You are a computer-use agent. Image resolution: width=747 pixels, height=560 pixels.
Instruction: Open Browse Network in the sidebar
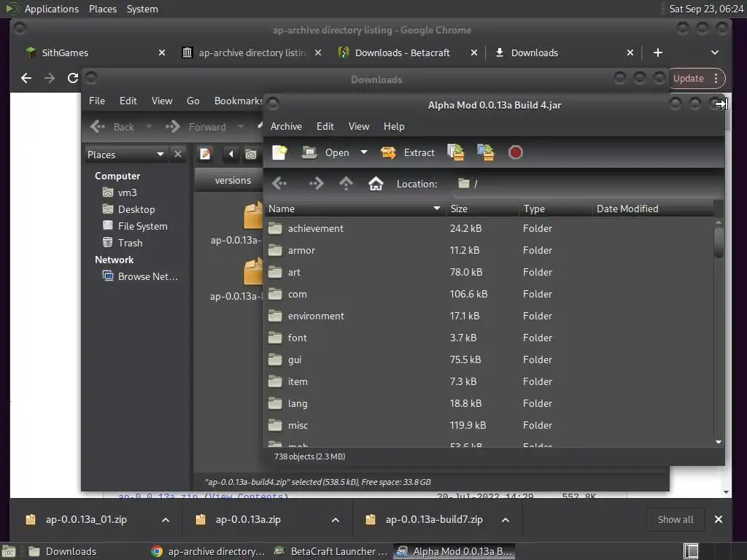click(x=141, y=276)
